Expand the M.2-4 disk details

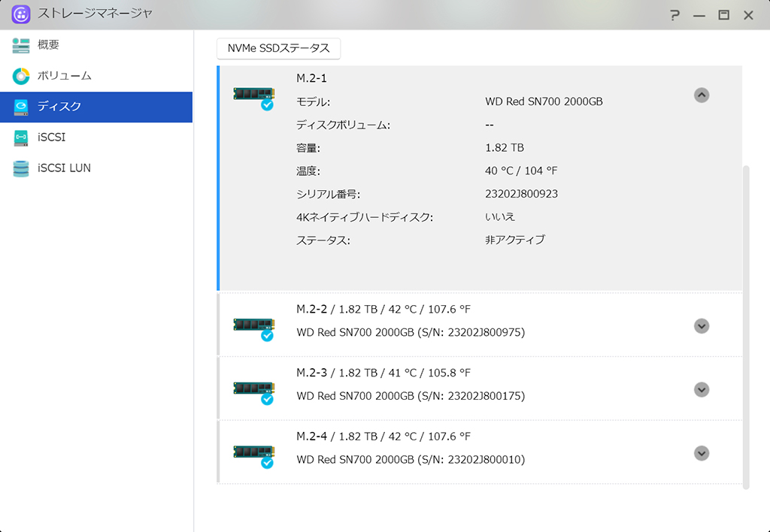coord(702,453)
